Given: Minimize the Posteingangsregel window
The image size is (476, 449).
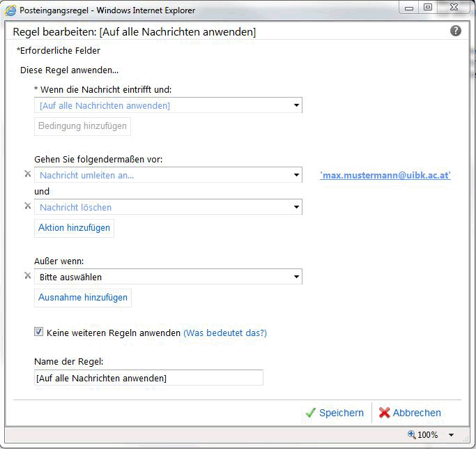Looking at the screenshot, I should 409,8.
